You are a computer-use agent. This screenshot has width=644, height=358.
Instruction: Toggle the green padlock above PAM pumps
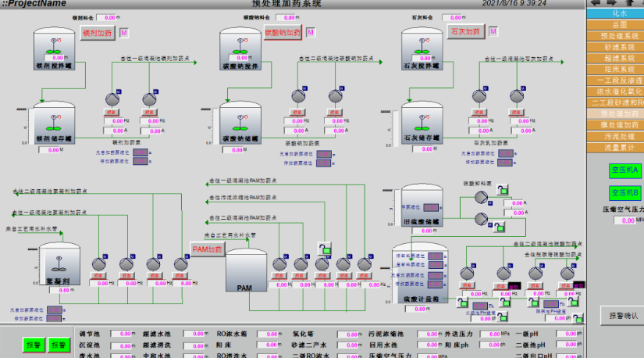pyautogui.click(x=322, y=249)
